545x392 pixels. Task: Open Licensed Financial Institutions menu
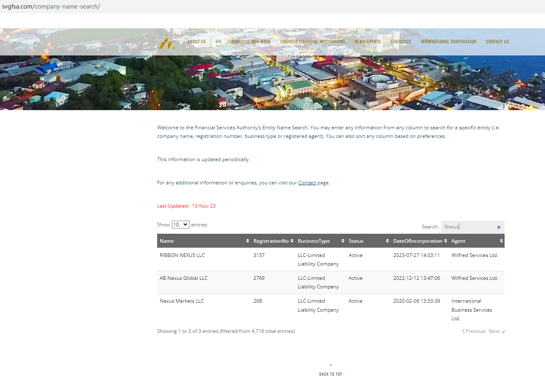pyautogui.click(x=312, y=42)
